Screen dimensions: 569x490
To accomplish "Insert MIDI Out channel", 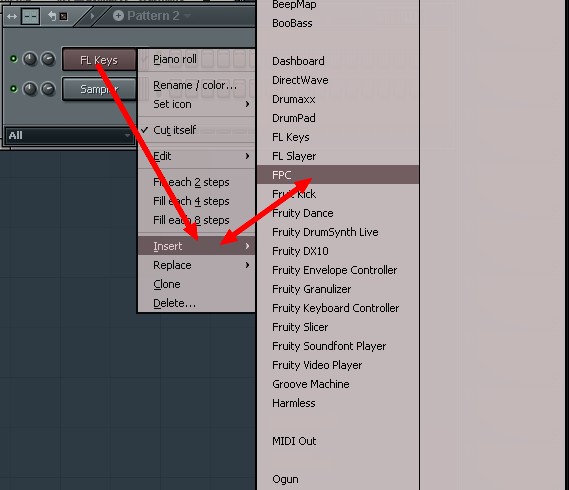I will point(338,441).
